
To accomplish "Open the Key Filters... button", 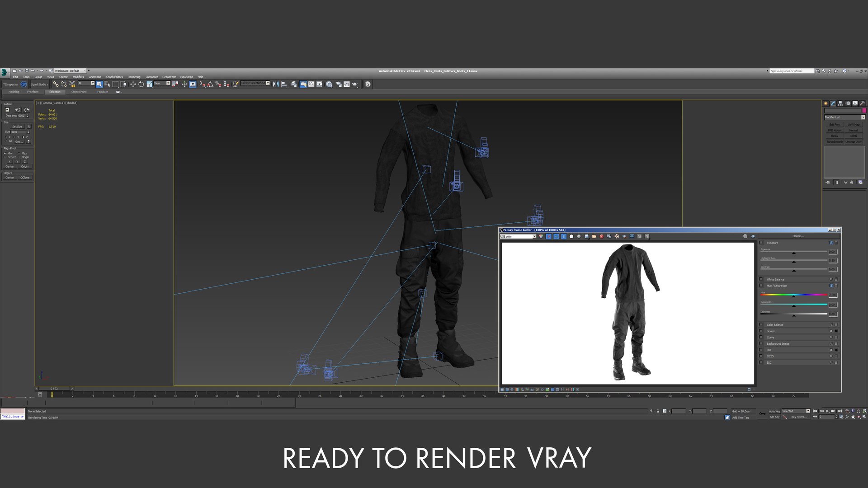I will click(799, 417).
